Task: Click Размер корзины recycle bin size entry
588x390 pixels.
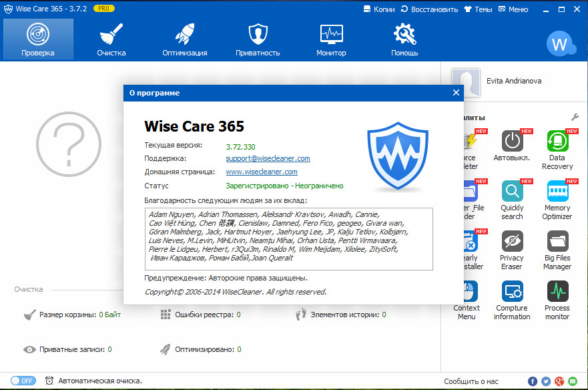Action: tap(72, 315)
